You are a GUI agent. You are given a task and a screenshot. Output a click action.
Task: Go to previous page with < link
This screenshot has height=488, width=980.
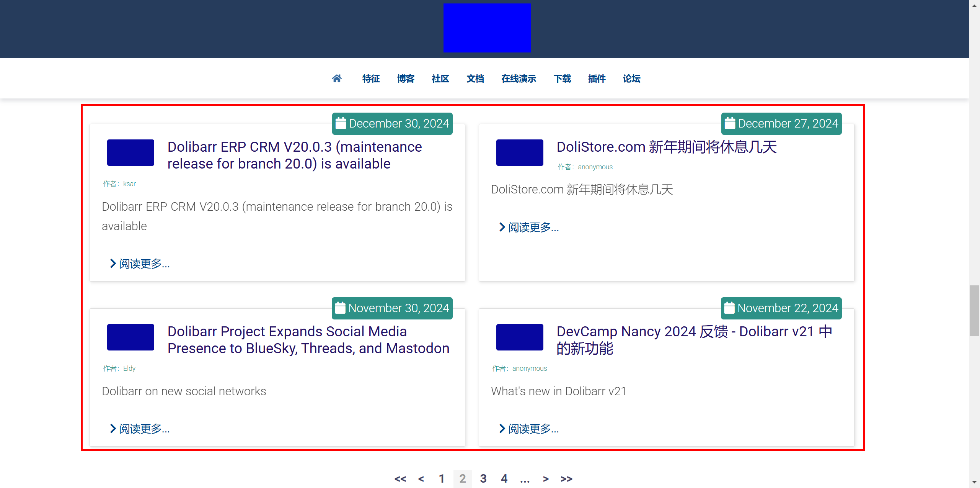pyautogui.click(x=421, y=478)
